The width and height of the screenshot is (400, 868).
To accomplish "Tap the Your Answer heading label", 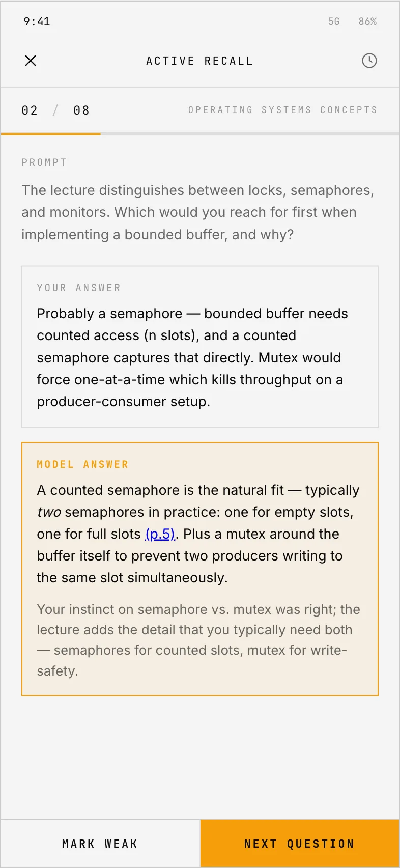I will [x=79, y=288].
